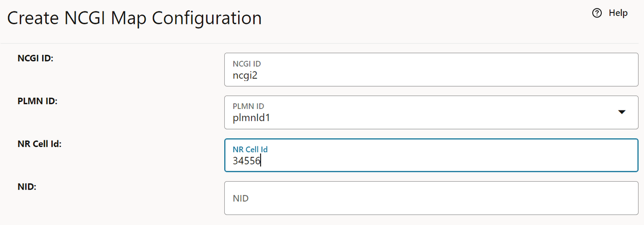This screenshot has height=225, width=644.
Task: Expand the PLMN ID dropdown arrow
Action: point(621,112)
